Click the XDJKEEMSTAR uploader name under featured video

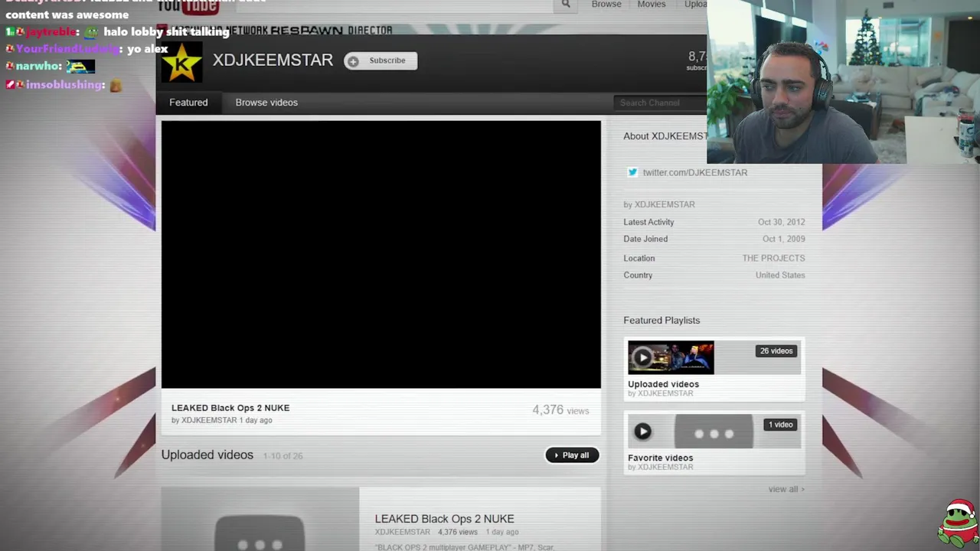[x=209, y=420]
